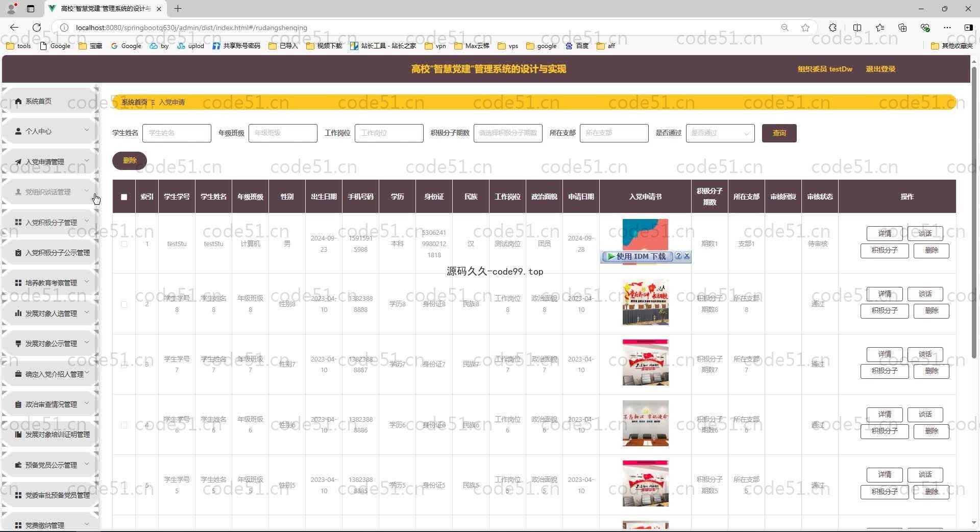This screenshot has width=980, height=532.
Task: View site information icon in address bar
Action: (64, 28)
